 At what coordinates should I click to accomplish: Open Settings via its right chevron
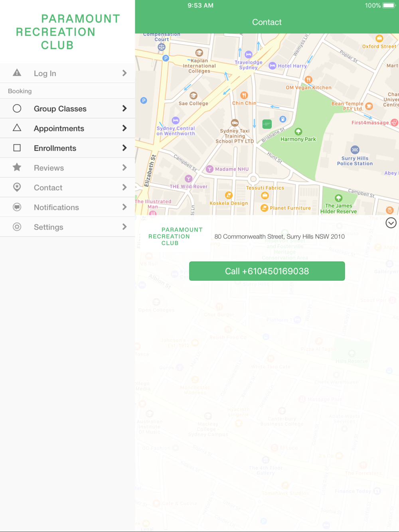(124, 227)
